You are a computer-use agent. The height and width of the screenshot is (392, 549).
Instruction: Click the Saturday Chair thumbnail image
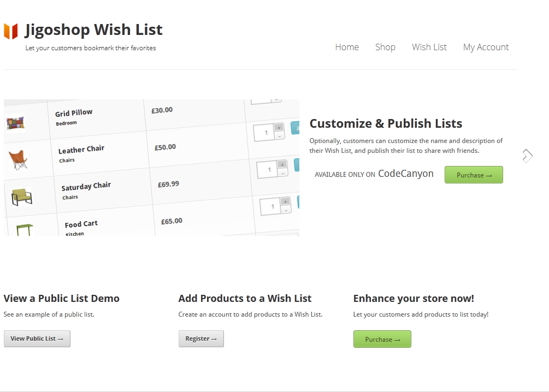coord(22,197)
